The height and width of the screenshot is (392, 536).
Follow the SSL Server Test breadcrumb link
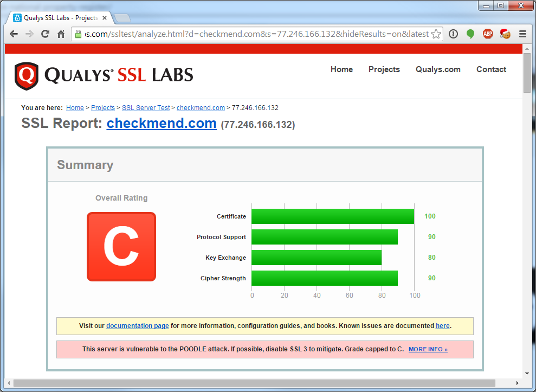tap(146, 108)
